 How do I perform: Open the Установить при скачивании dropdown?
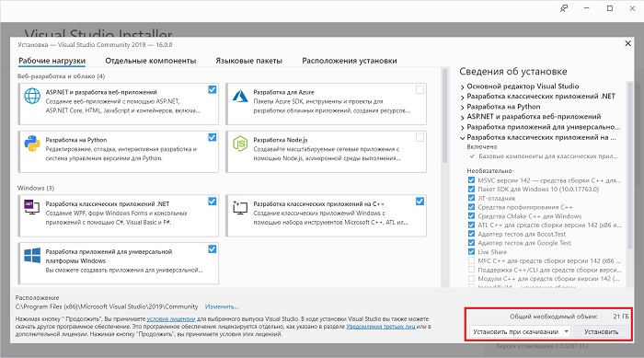(x=520, y=331)
